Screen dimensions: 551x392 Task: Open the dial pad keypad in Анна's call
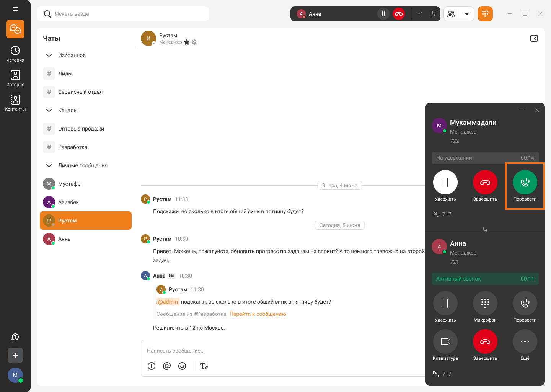[485, 304]
